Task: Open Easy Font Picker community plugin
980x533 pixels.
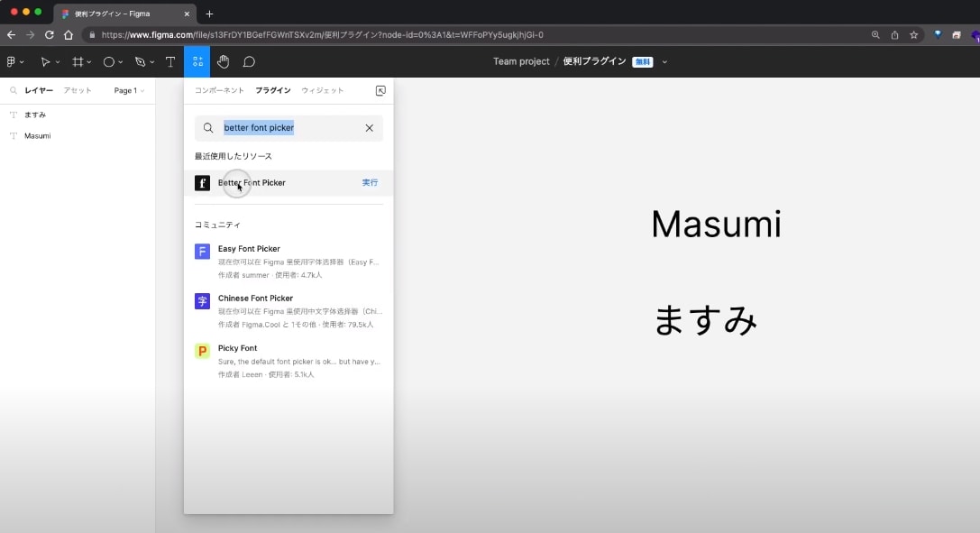Action: click(289, 262)
